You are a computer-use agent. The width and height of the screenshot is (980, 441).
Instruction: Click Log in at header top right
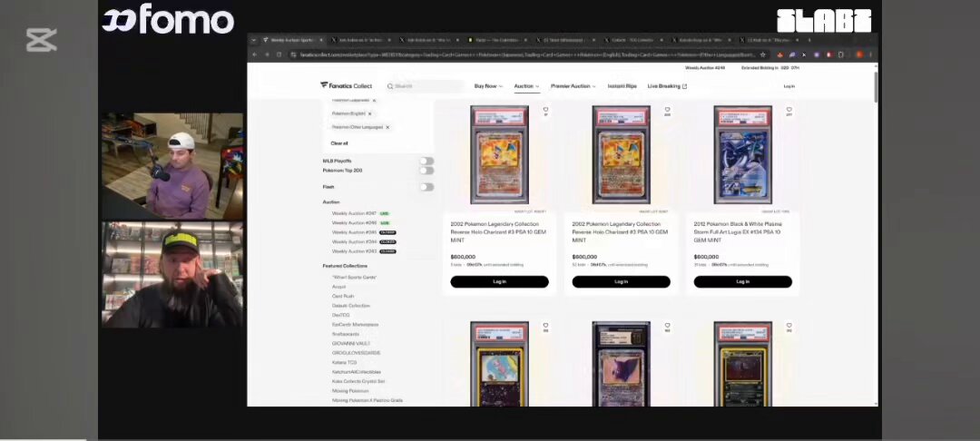coord(789,86)
